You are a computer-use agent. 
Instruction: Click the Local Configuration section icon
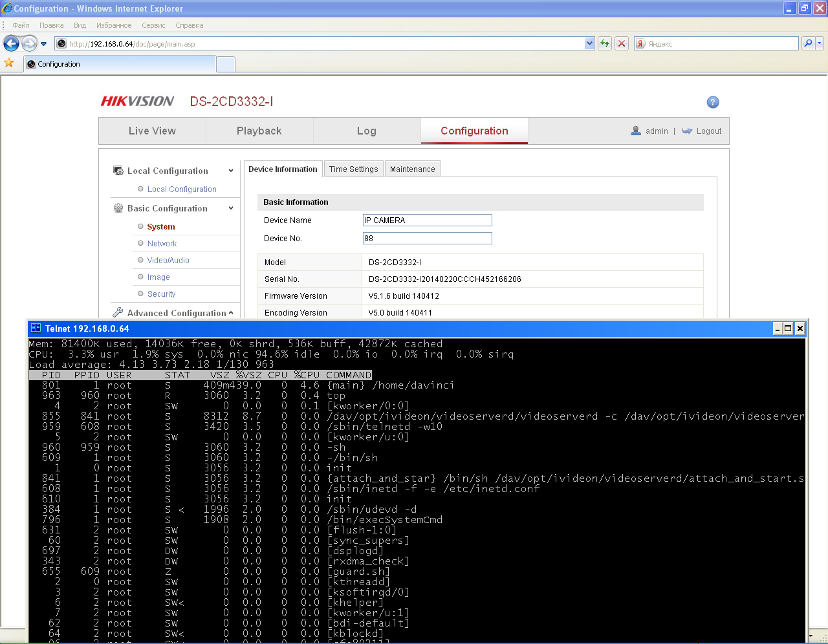click(x=118, y=171)
